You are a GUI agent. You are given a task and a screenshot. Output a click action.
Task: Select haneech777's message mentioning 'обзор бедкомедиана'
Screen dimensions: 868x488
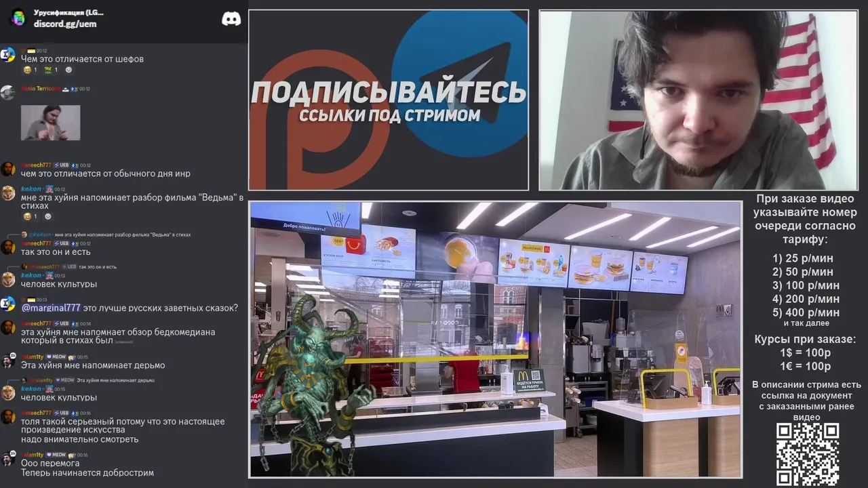[118, 336]
